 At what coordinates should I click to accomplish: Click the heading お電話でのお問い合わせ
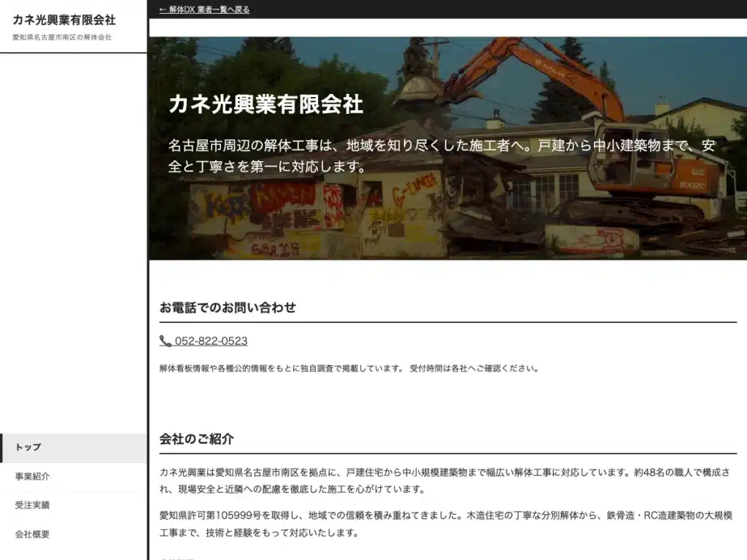[x=228, y=308]
